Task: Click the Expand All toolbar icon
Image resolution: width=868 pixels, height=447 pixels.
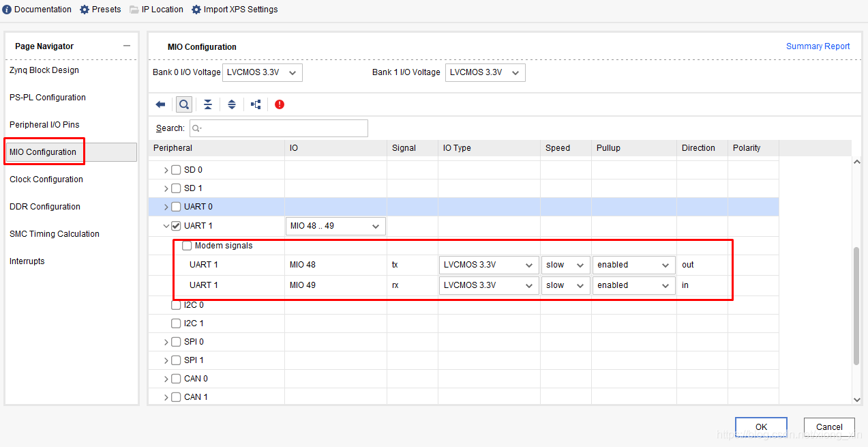Action: (x=232, y=104)
